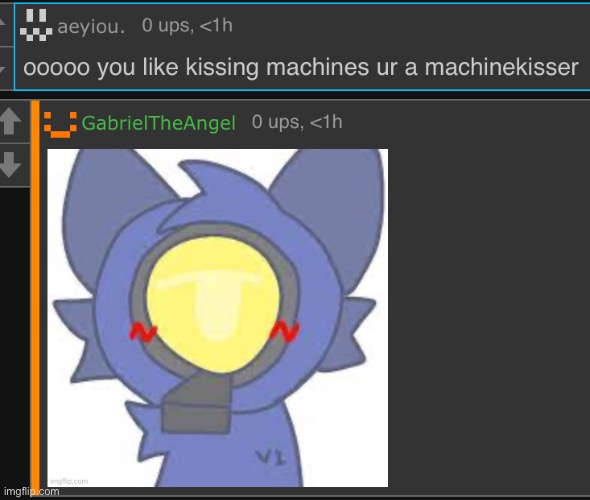Click the imgflip.com label at screen bottom
Screen dimensions: 590x500
pos(32,491)
